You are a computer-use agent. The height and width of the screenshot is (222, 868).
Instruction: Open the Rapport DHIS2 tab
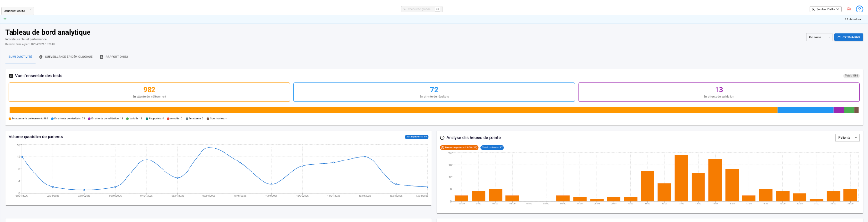tap(114, 57)
